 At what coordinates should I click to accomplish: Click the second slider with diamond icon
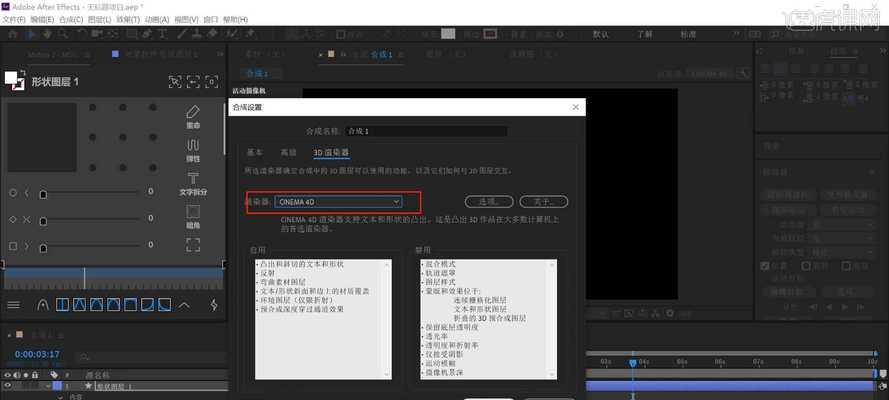point(90,220)
